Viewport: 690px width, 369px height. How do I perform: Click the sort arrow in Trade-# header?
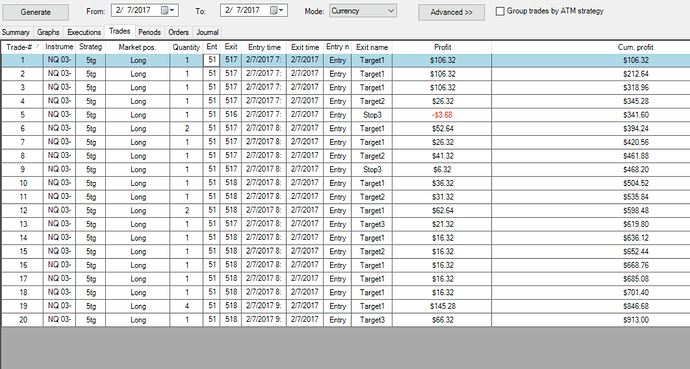pos(37,46)
